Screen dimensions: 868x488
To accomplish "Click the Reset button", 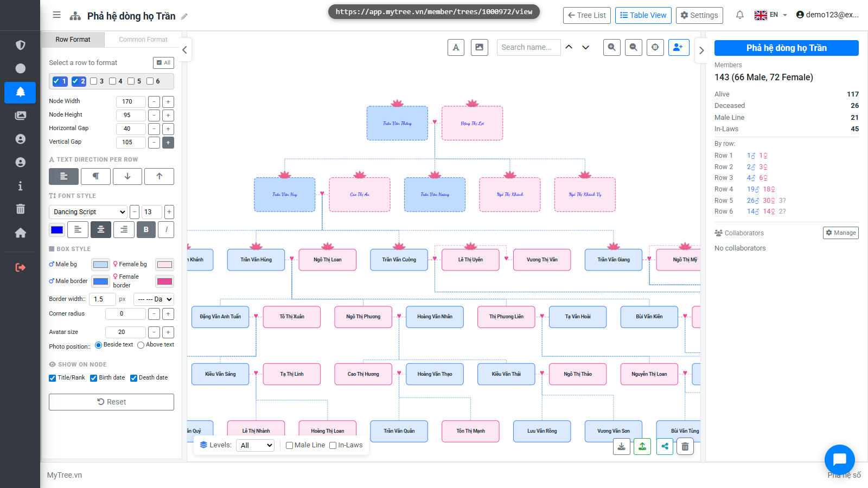I will (111, 402).
